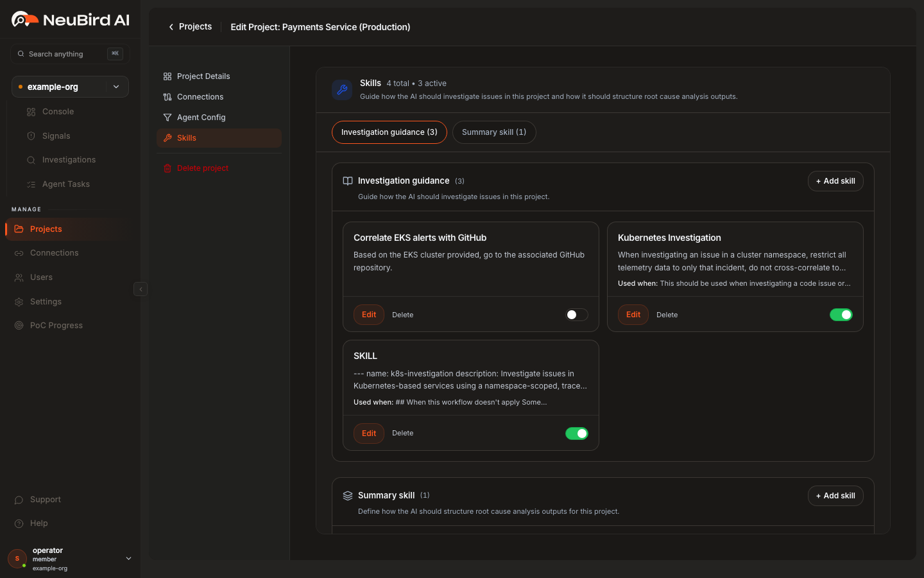The width and height of the screenshot is (924, 578).
Task: Select Skills in project menu
Action: (219, 138)
